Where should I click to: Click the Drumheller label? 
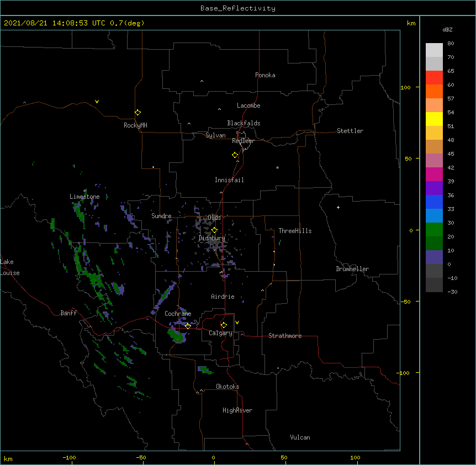[x=352, y=269]
